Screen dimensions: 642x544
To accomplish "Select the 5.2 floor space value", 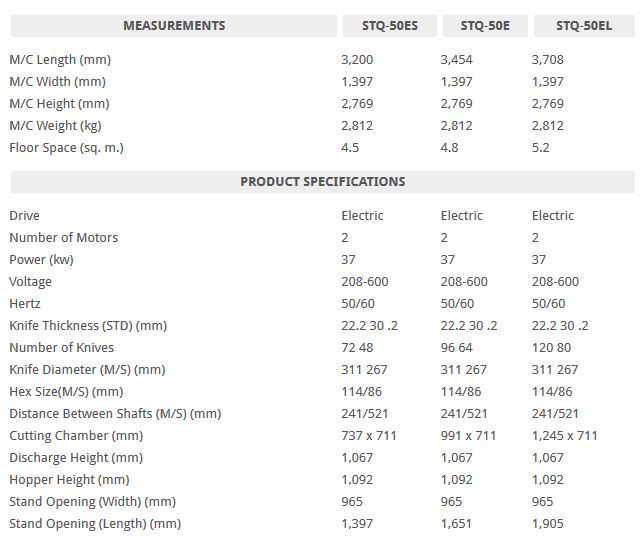I will pyautogui.click(x=541, y=148).
